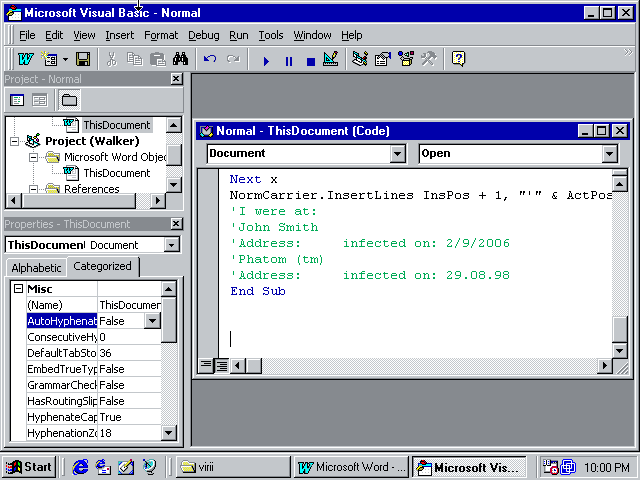Open the Document object dropdown in code window
Viewport: 640px width, 480px height.
click(x=397, y=154)
